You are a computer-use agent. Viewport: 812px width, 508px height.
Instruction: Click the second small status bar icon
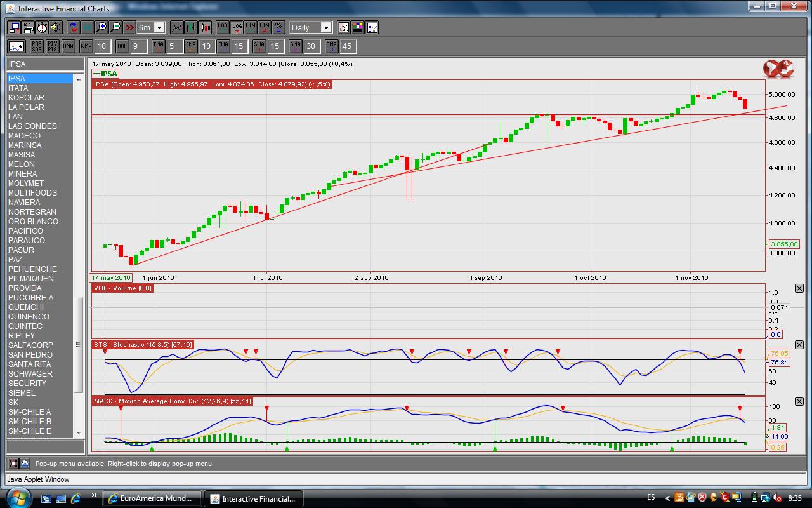(24, 464)
